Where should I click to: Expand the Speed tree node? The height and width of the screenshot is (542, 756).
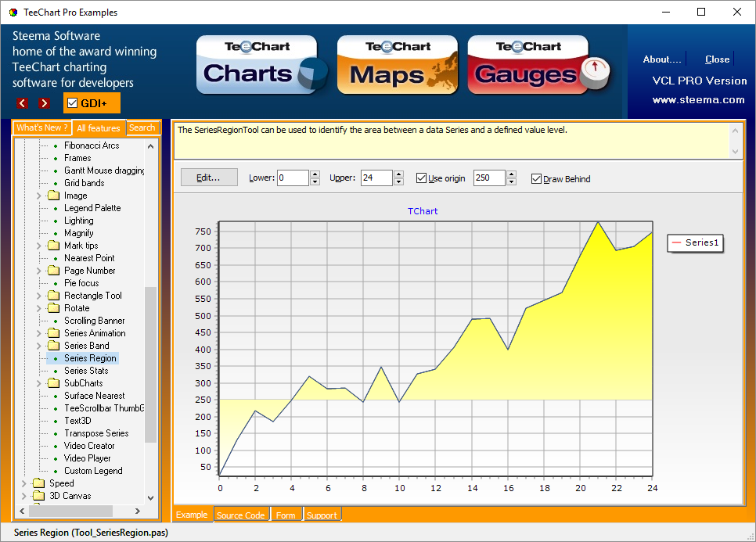(24, 483)
